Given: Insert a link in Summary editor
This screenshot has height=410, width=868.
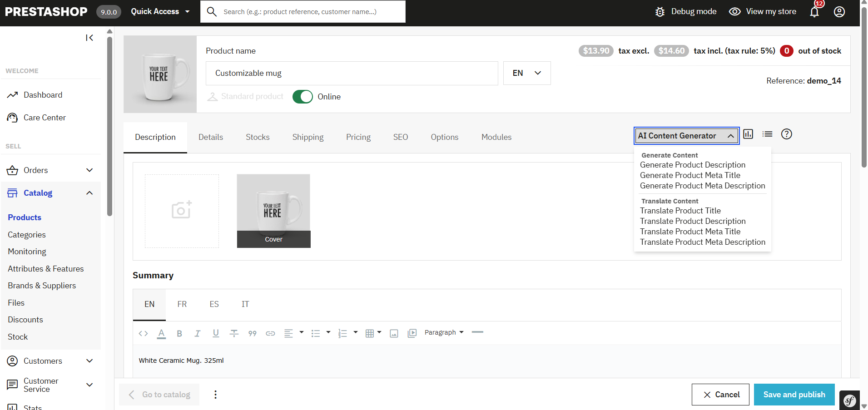Looking at the screenshot, I should (x=270, y=333).
